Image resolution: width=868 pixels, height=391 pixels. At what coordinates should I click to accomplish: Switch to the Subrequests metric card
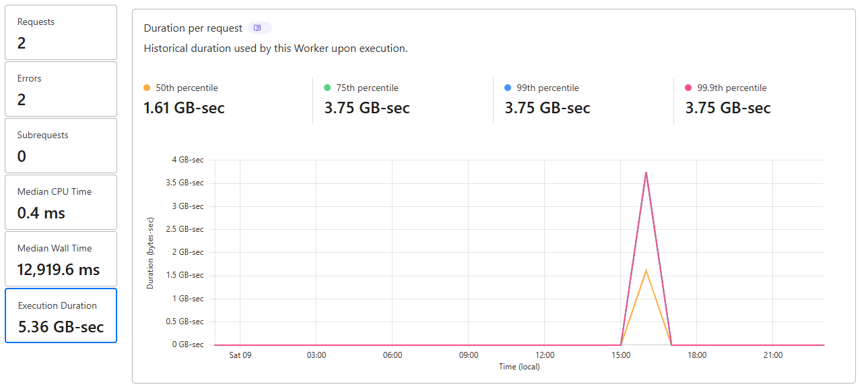coord(61,146)
